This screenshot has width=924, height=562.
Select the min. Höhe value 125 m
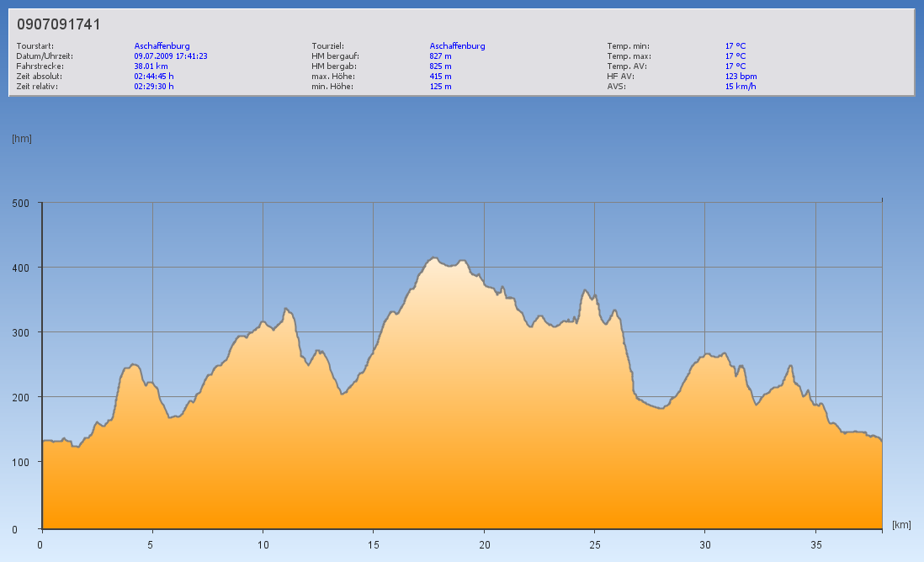[x=440, y=86]
